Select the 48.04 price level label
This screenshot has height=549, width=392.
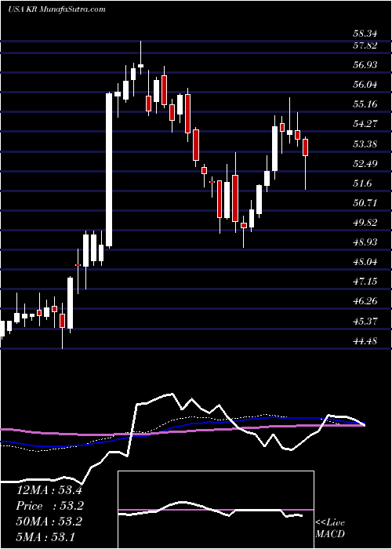[365, 262]
